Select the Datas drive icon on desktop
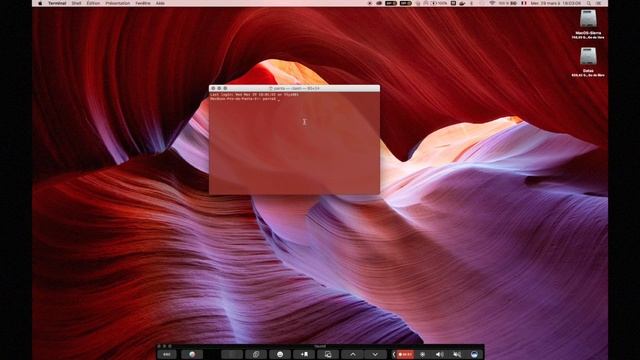The width and height of the screenshot is (640, 360). (588, 57)
